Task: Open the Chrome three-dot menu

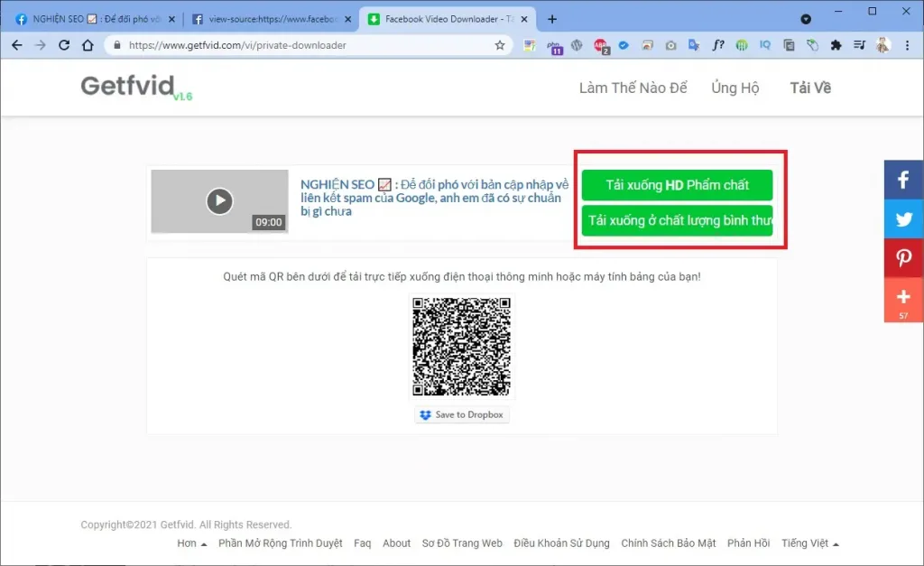Action: pyautogui.click(x=907, y=45)
